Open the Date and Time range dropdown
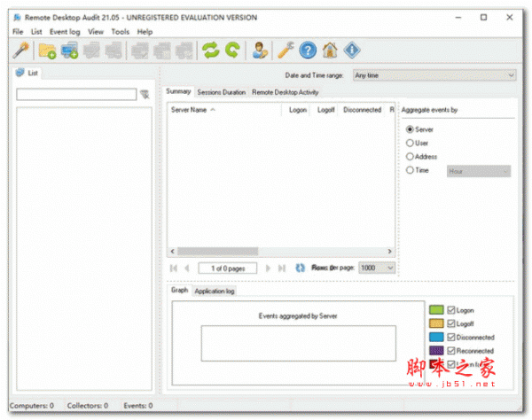 point(434,75)
